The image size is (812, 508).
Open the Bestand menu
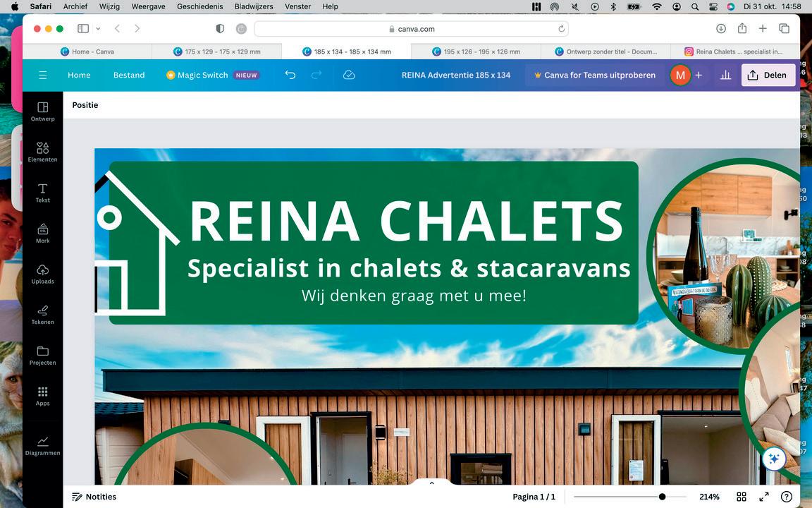129,75
